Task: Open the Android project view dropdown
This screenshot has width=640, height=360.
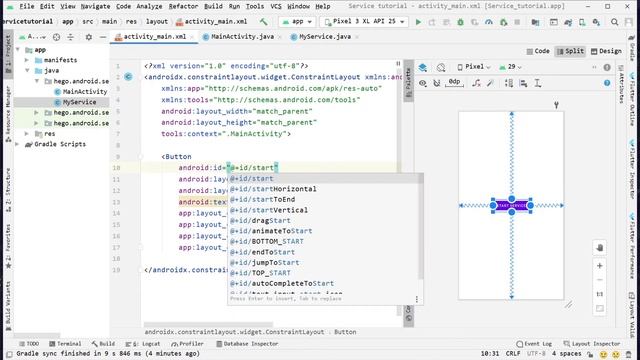Action: click(33, 37)
